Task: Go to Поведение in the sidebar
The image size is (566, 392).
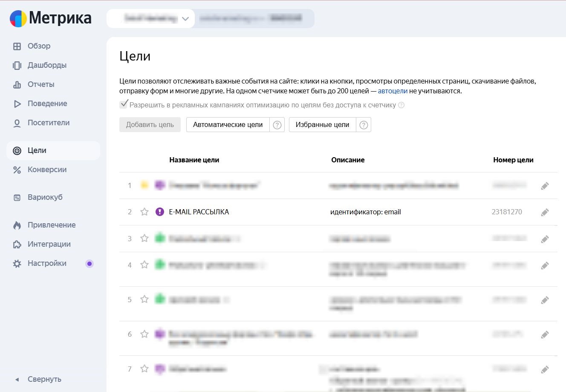Action: 47,104
